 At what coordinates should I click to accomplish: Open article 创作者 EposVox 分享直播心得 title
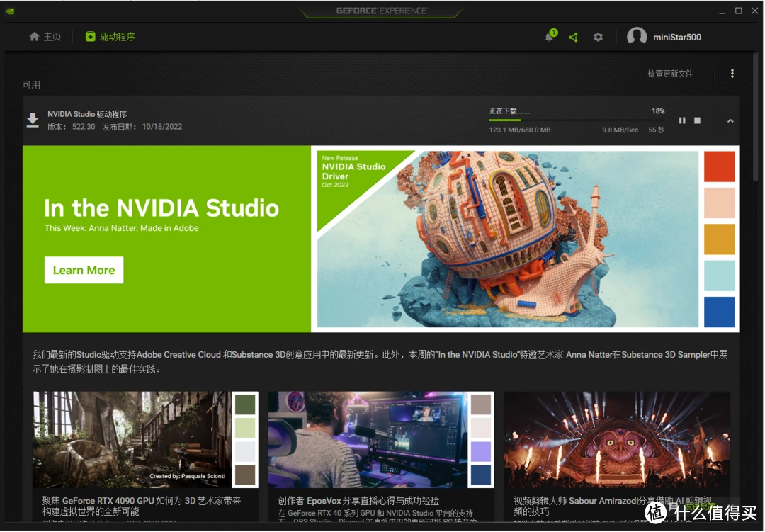point(358,501)
